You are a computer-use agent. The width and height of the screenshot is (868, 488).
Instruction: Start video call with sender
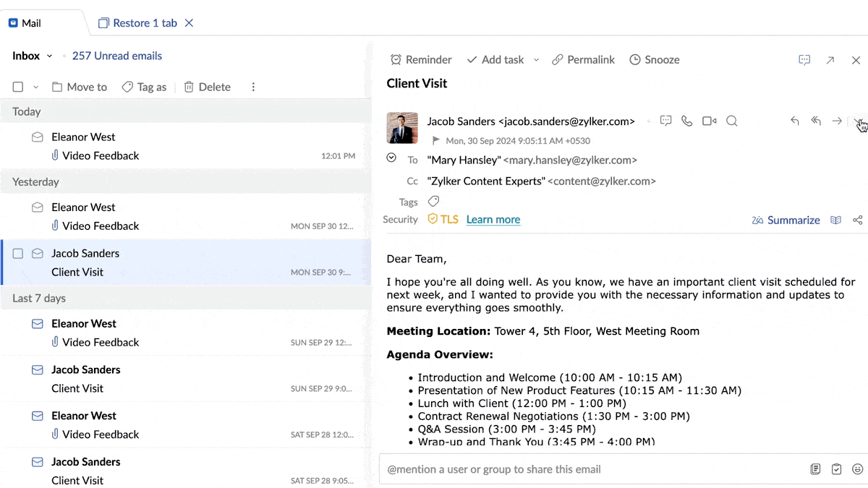tap(709, 121)
